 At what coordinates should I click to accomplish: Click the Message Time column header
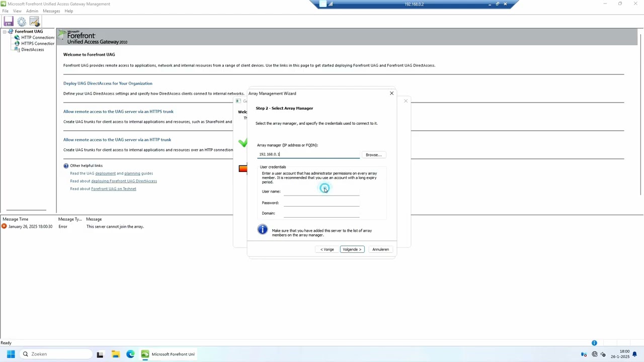[x=16, y=219]
